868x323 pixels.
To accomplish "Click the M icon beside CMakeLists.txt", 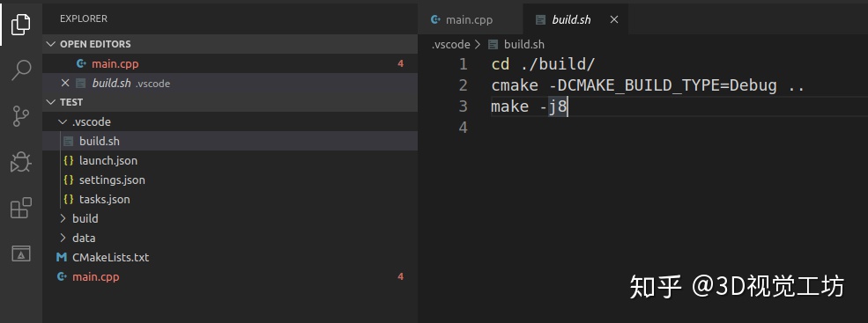I will [x=62, y=257].
